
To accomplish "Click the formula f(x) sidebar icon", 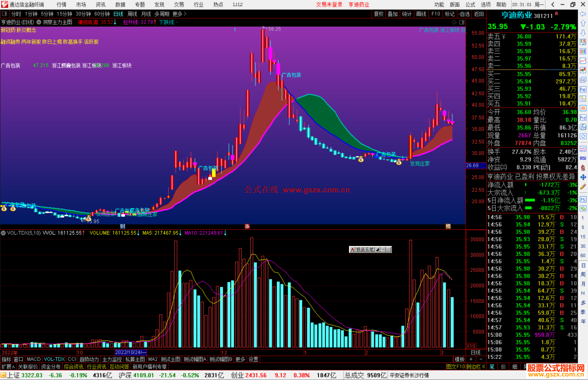I will click(x=583, y=127).
